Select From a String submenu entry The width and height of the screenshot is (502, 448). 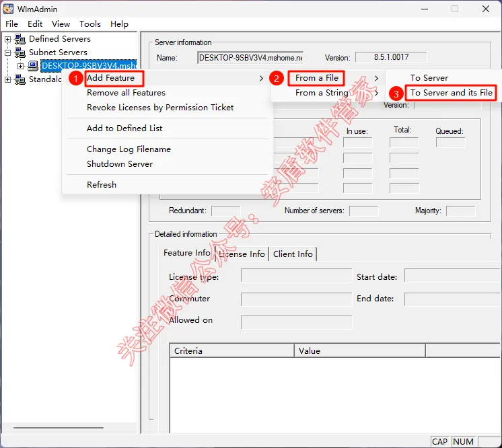(x=322, y=93)
